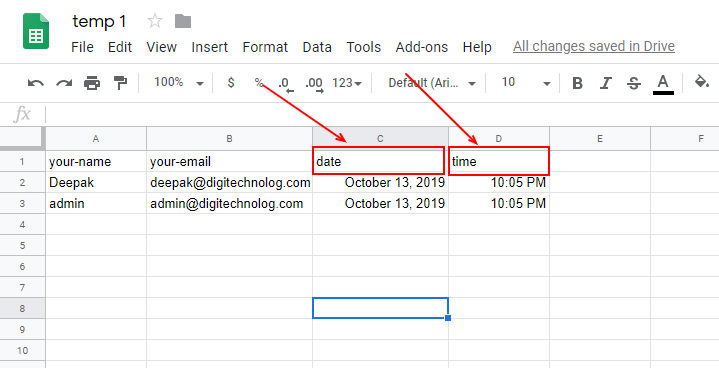Print the spreadsheet
The image size is (719, 368).
point(92,83)
